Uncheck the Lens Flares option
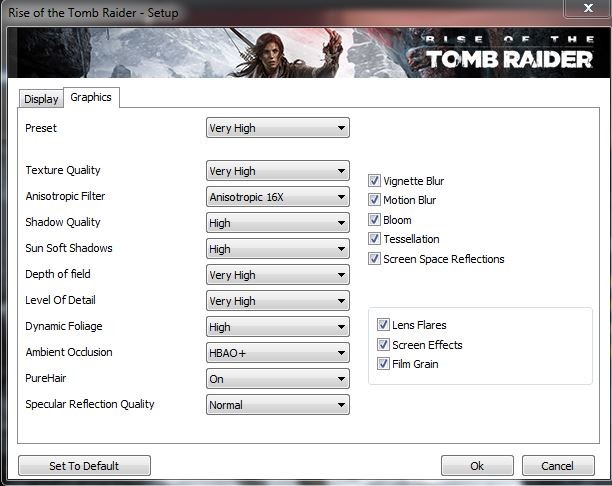Viewport: 612px width, 486px height. click(383, 325)
